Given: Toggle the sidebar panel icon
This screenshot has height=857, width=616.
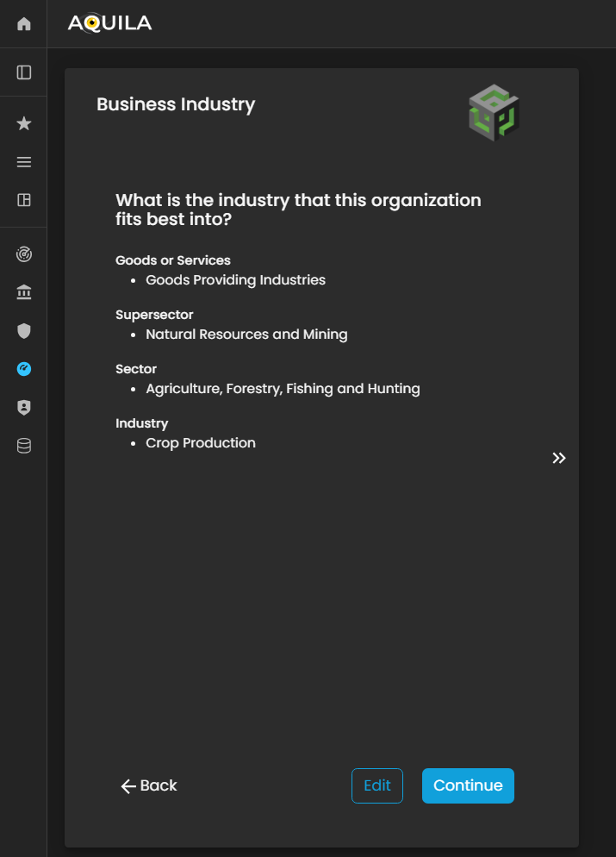Looking at the screenshot, I should [x=24, y=72].
